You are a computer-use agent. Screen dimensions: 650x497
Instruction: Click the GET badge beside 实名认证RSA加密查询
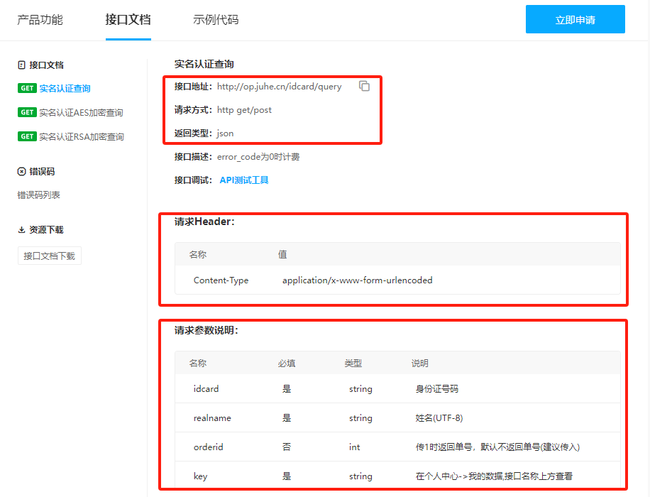click(27, 136)
